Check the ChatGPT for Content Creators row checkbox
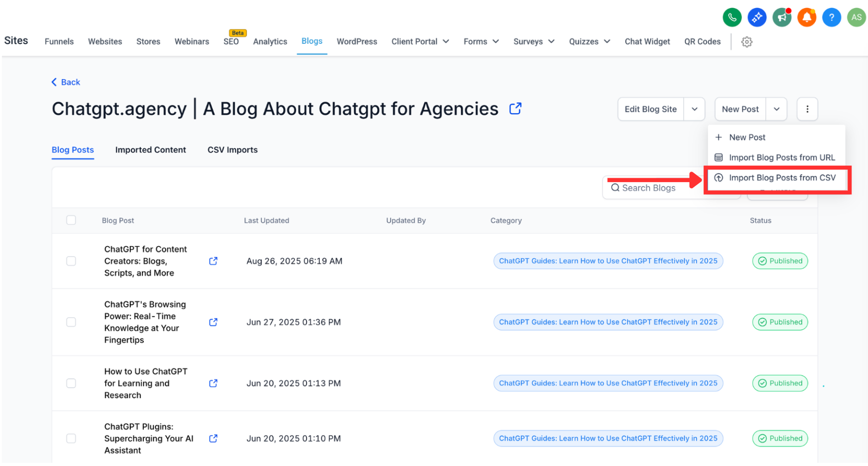 point(71,261)
